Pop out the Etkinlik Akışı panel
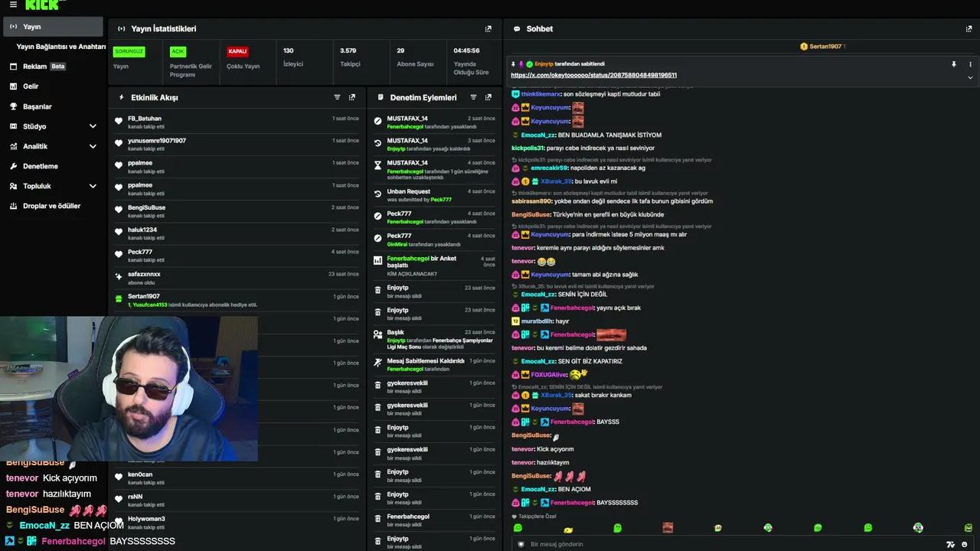This screenshot has width=980, height=551. click(x=352, y=97)
